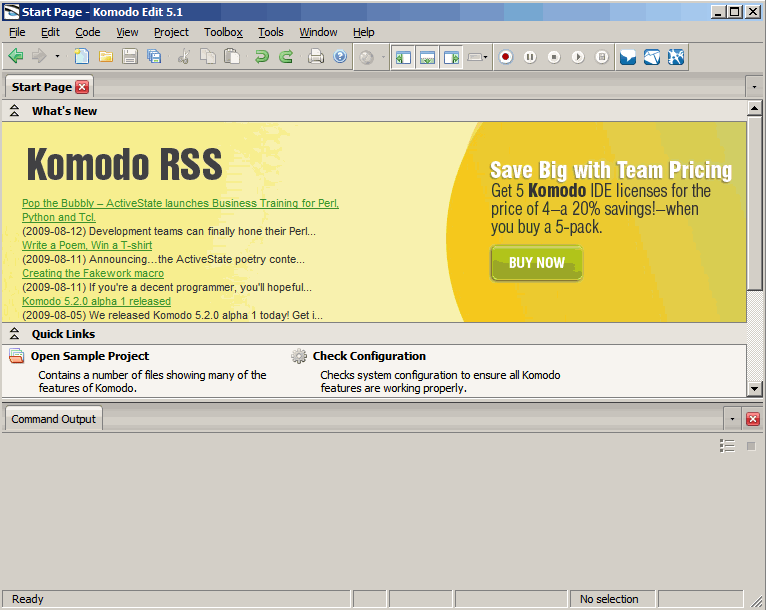Screen dimensions: 766x610
Task: Click the Save floppy disk icon
Action: pos(129,57)
